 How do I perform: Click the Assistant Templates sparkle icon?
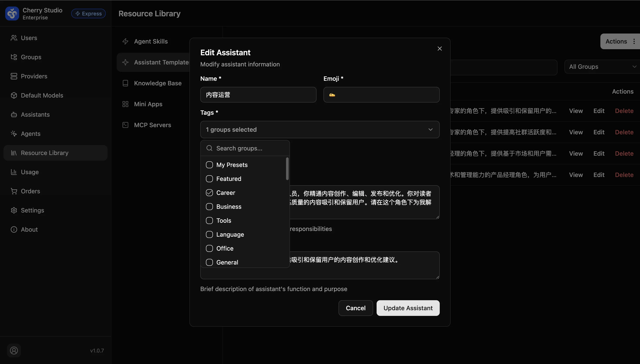click(x=125, y=62)
